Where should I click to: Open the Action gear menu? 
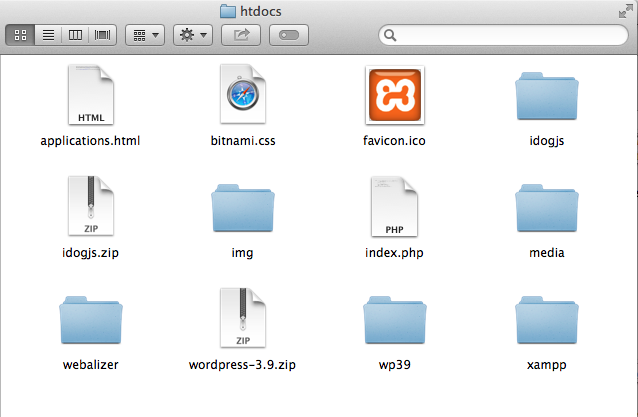(191, 35)
